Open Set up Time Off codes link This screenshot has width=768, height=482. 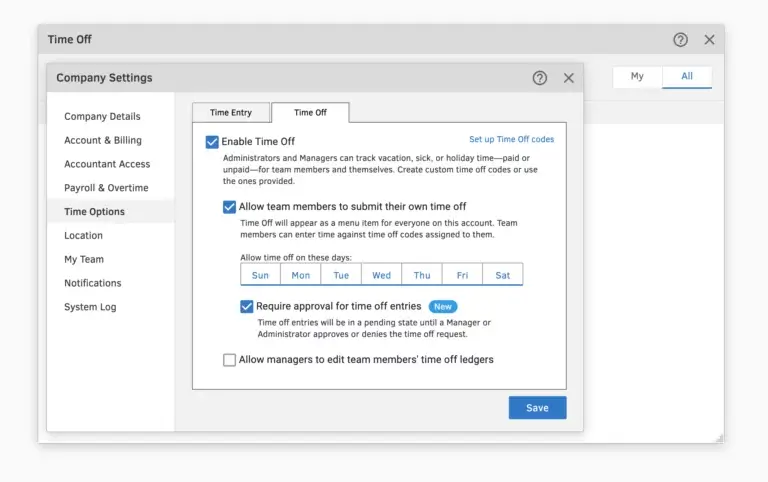[x=511, y=140]
